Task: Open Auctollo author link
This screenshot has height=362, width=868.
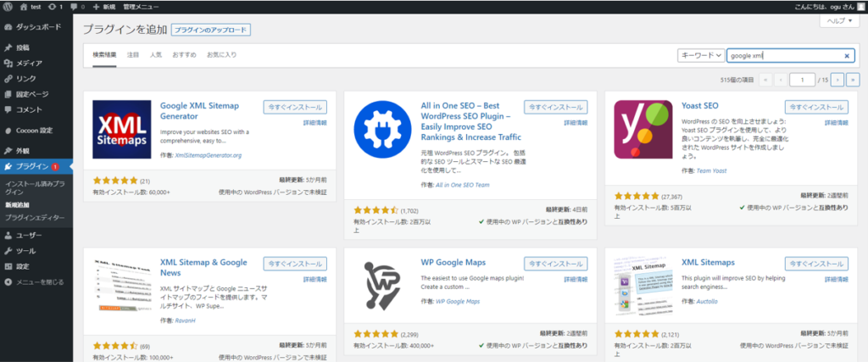Action: pos(709,302)
